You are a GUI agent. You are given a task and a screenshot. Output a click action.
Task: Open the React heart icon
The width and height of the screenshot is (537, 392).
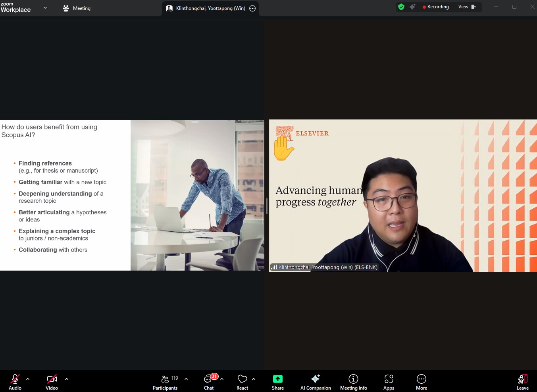click(242, 382)
